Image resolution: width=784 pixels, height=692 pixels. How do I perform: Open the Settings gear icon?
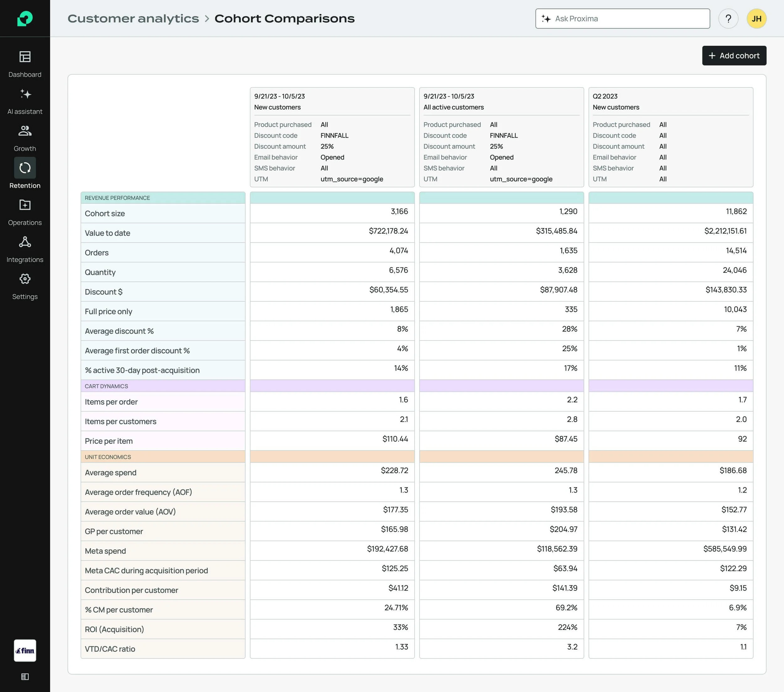click(25, 279)
